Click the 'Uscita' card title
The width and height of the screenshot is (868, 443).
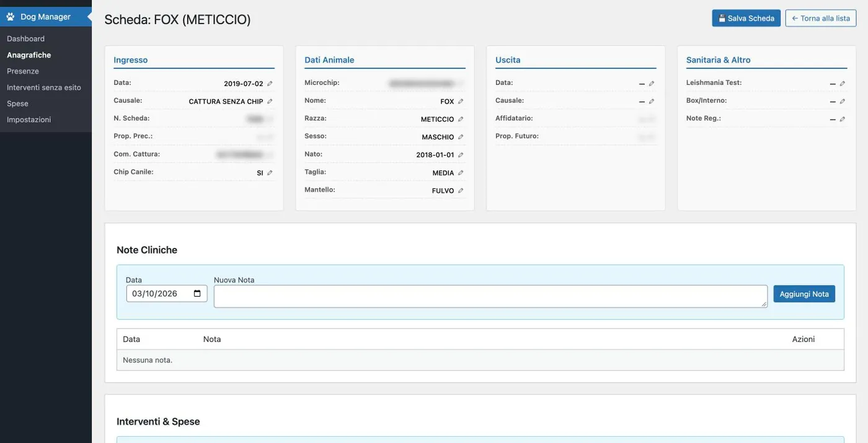point(508,60)
